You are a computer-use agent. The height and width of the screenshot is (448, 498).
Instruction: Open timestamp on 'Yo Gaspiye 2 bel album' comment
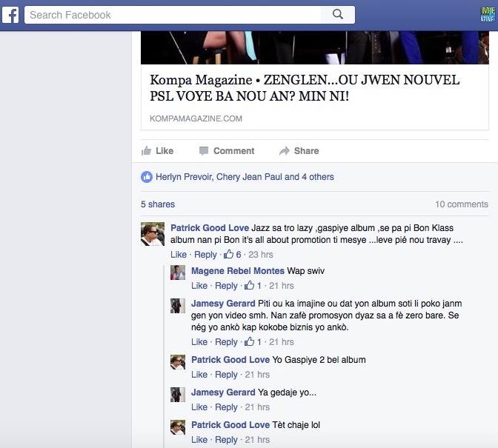[257, 375]
